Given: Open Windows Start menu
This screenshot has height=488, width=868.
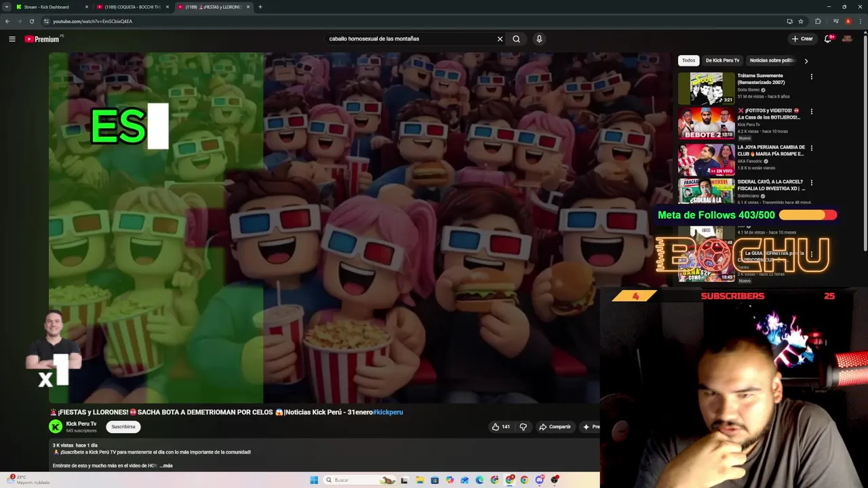Looking at the screenshot, I should click(x=314, y=480).
